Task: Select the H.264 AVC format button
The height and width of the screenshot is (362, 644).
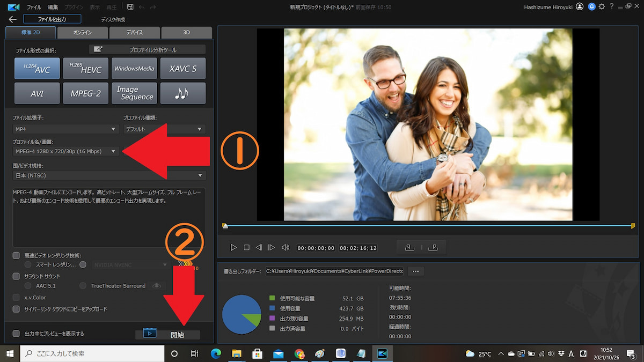Action: [37, 69]
